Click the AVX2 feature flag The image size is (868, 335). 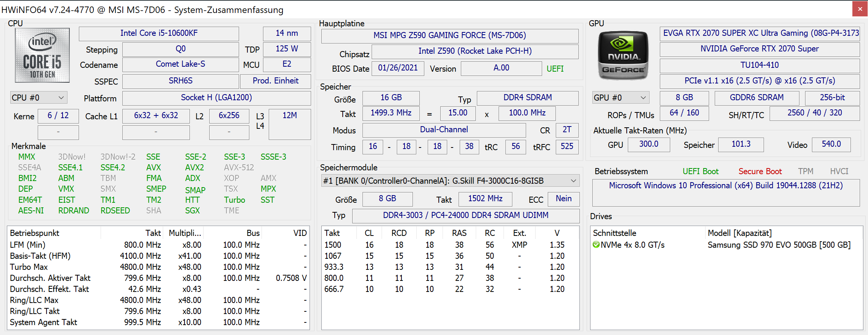194,168
